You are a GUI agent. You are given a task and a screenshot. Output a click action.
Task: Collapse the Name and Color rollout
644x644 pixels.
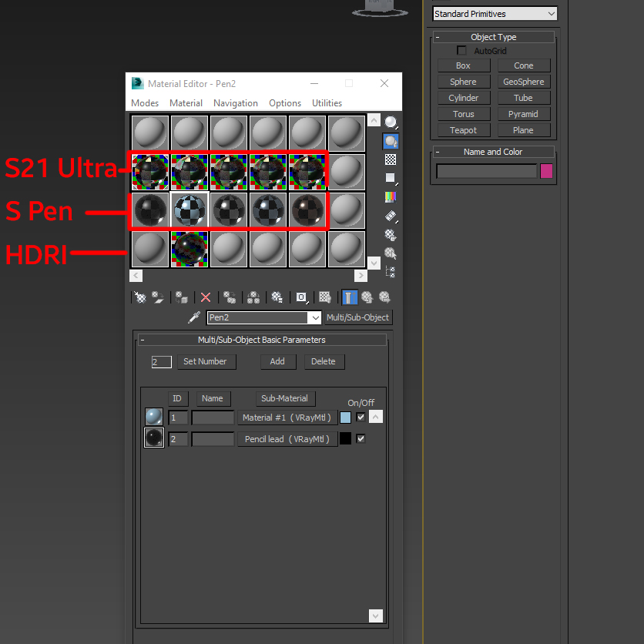coord(493,152)
